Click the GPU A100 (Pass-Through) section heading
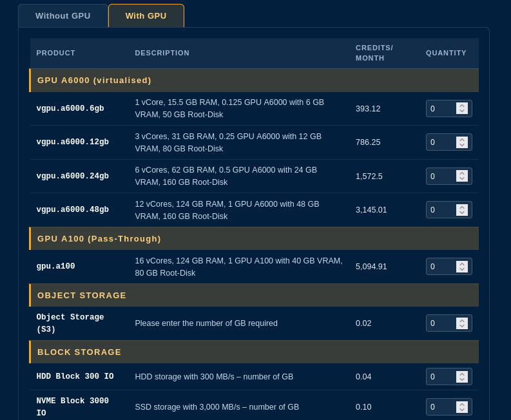Image resolution: width=511 pixels, height=420 pixels. 99,238
